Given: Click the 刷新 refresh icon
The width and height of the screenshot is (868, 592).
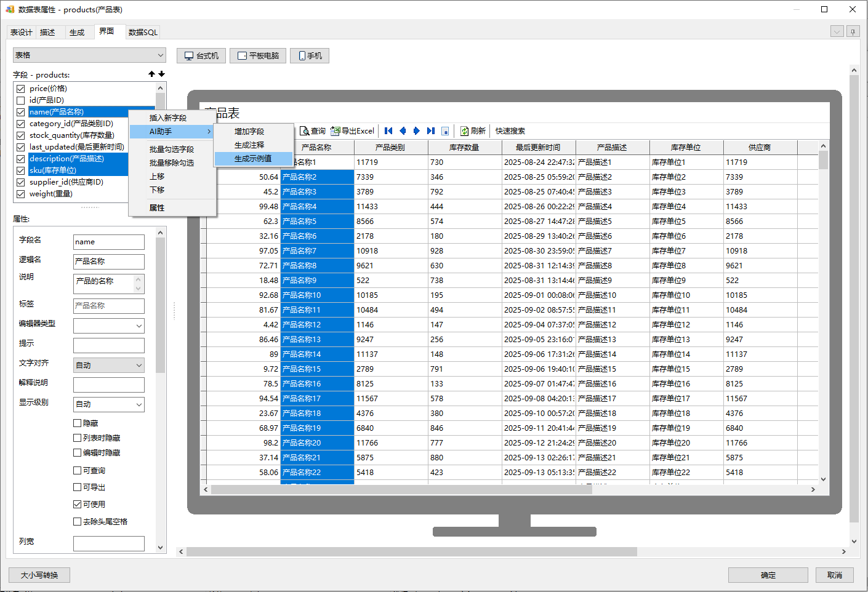Looking at the screenshot, I should point(465,131).
